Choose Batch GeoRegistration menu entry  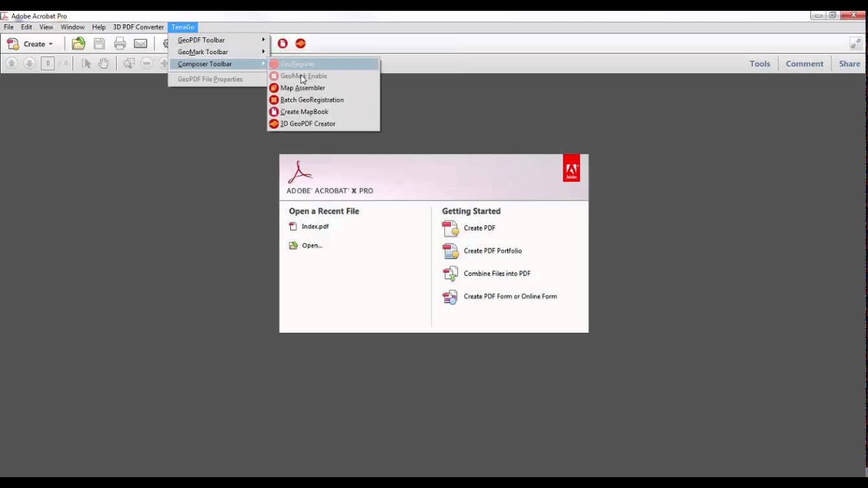[323, 100]
